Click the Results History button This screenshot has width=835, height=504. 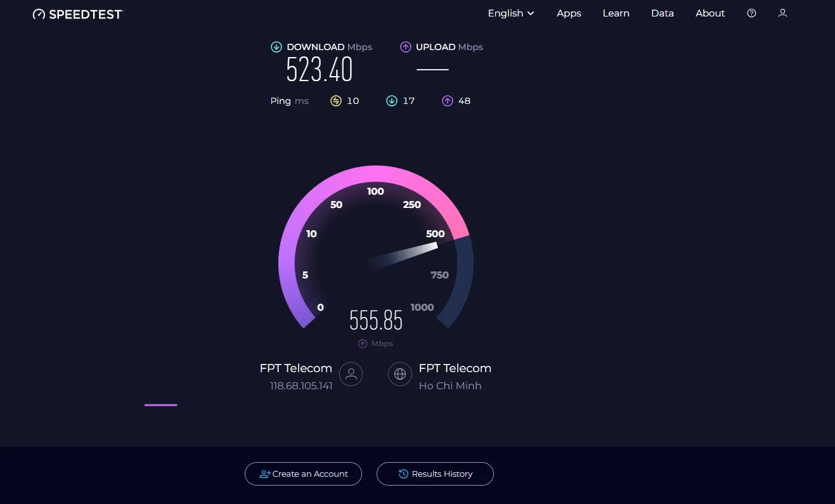(435, 474)
